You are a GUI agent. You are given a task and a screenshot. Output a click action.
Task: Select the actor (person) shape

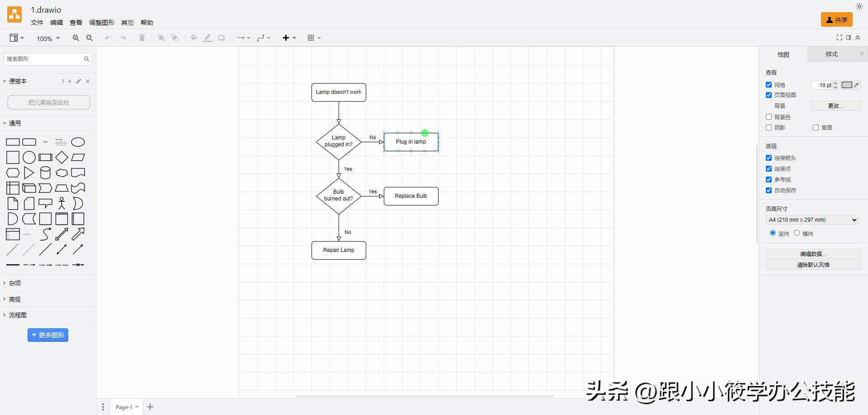pos(61,203)
